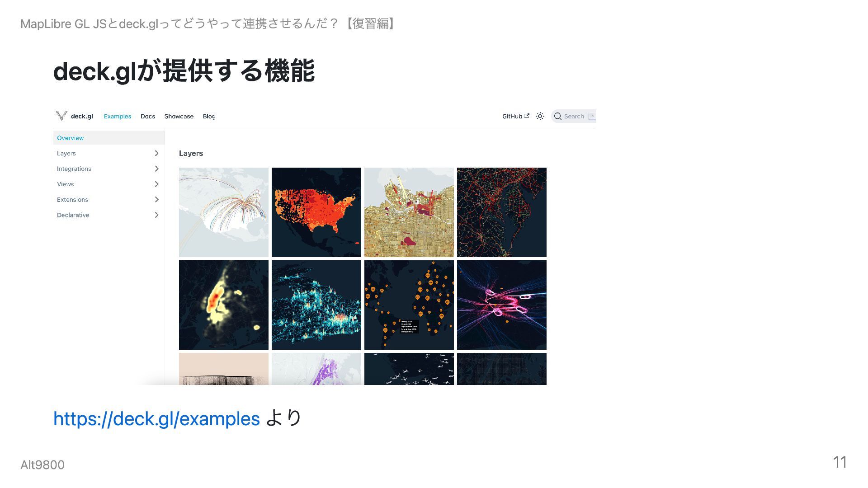Go to the Showcase page
The width and height of the screenshot is (868, 488).
pyautogui.click(x=179, y=116)
